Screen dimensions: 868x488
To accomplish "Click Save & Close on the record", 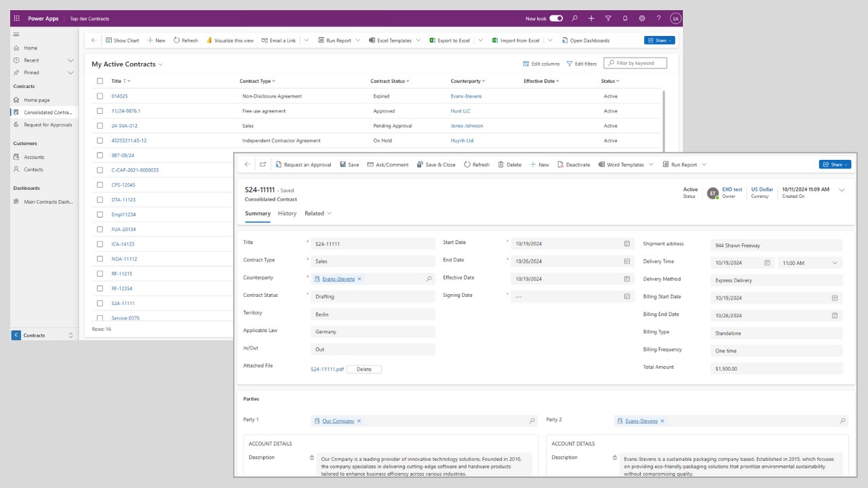I will coord(436,165).
